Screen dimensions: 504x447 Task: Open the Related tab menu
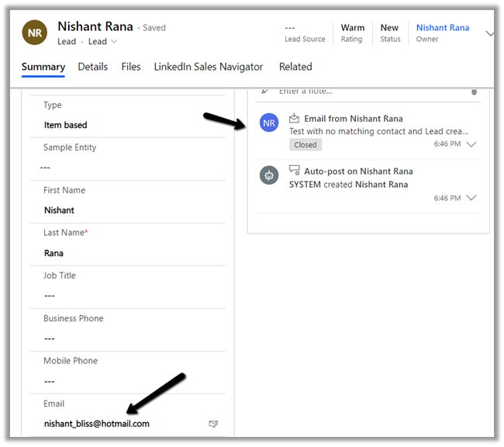pos(295,67)
